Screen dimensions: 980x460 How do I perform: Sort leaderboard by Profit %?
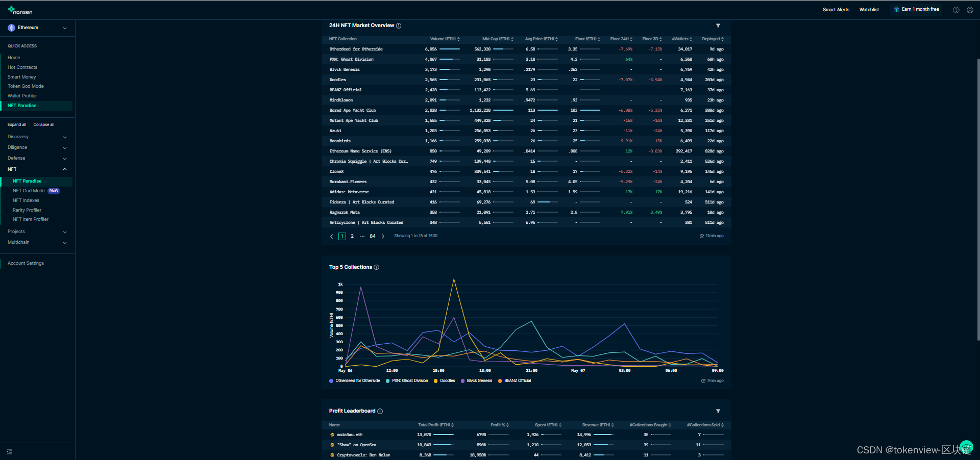(x=500, y=425)
